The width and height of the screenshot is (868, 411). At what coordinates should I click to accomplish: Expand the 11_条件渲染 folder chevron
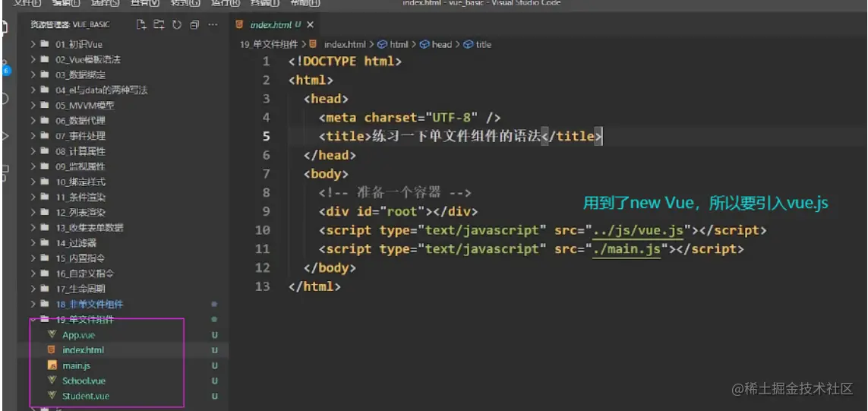tap(33, 198)
